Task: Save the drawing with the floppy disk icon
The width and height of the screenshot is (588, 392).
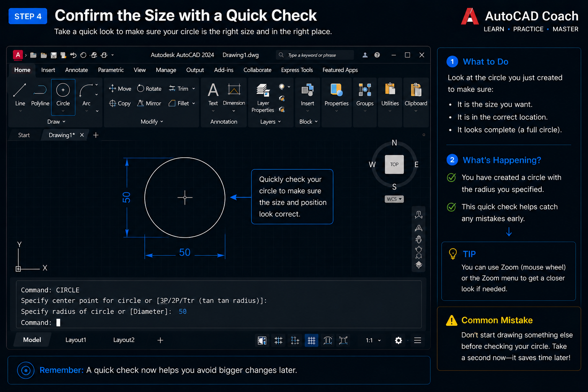Action: tap(54, 55)
